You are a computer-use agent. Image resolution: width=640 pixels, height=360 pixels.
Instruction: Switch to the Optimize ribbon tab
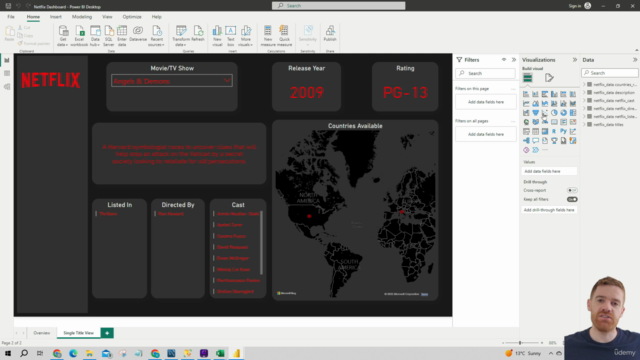click(x=132, y=17)
